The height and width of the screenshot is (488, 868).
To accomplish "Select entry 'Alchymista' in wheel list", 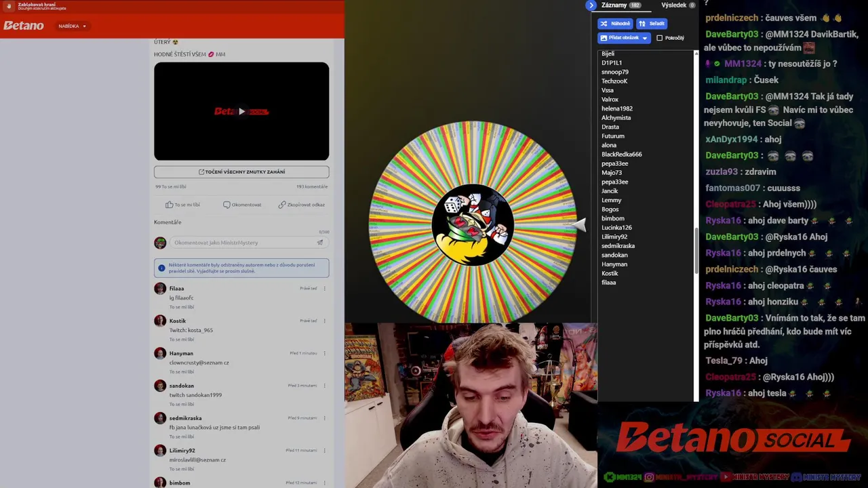I will click(616, 118).
